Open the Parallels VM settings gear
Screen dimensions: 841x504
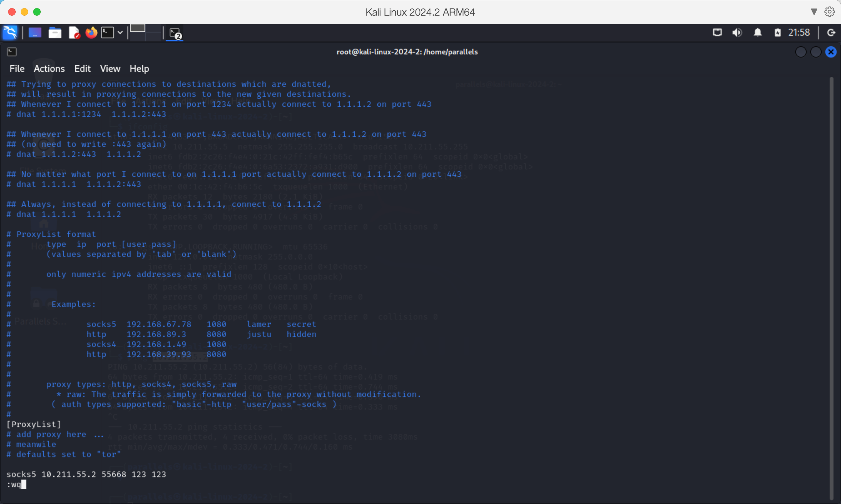pos(829,12)
